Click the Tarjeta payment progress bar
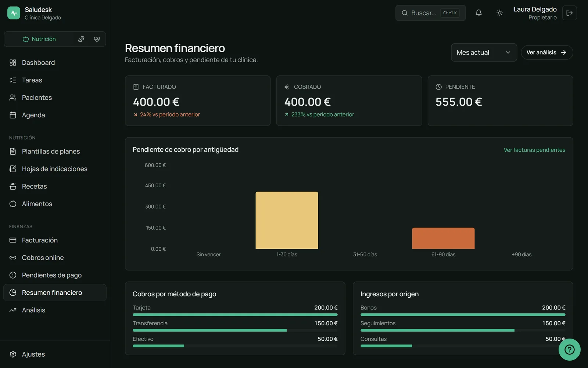 point(235,315)
